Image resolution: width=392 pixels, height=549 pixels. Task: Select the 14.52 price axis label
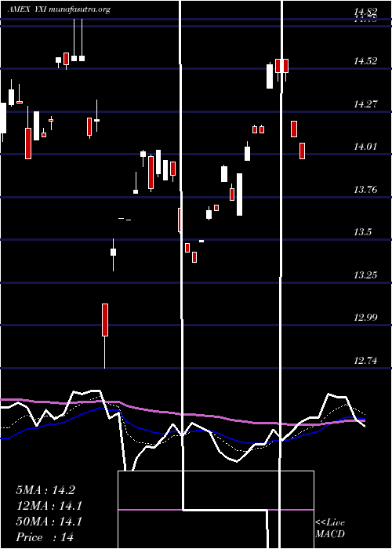tap(365, 61)
